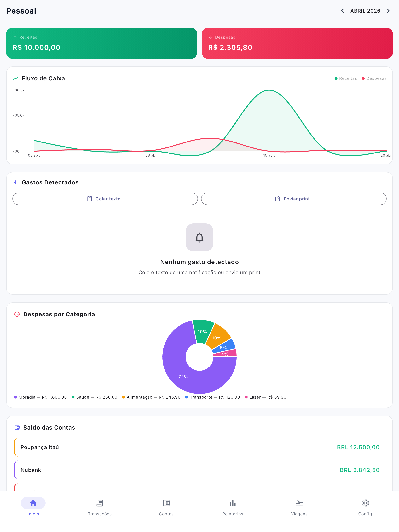Toggle Receitas series in chart legend
This screenshot has width=399, height=532.
346,78
